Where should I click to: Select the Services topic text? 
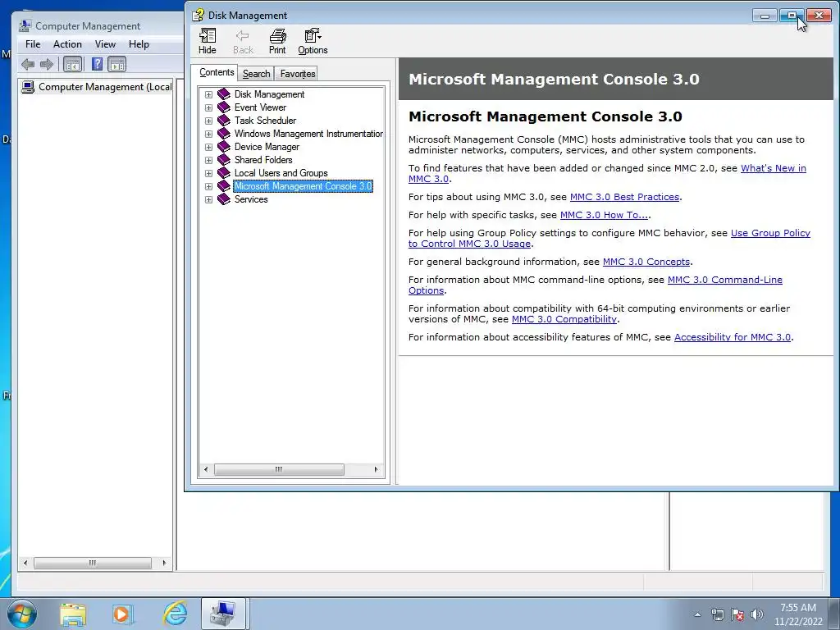(x=251, y=199)
